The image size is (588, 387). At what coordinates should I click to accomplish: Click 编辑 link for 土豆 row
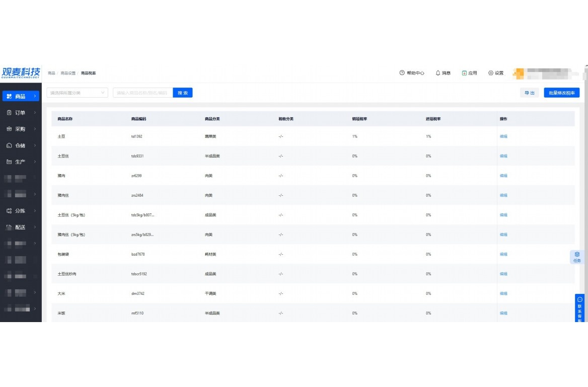click(x=503, y=136)
